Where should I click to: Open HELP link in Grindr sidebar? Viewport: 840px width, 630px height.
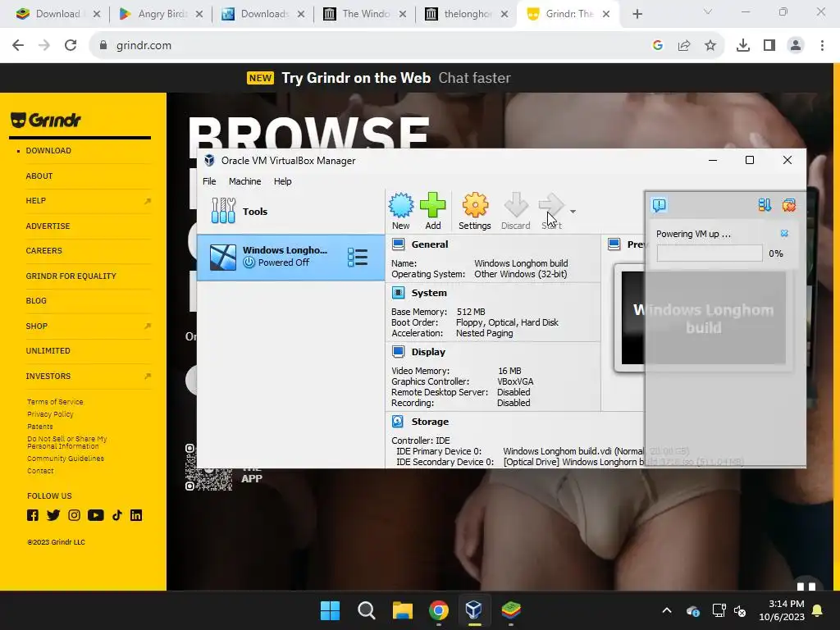pos(36,200)
